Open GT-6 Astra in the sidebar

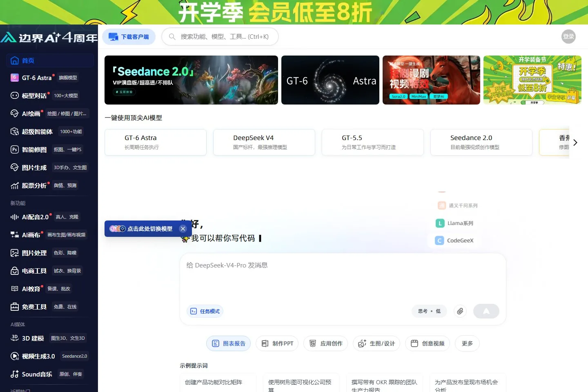coord(37,78)
